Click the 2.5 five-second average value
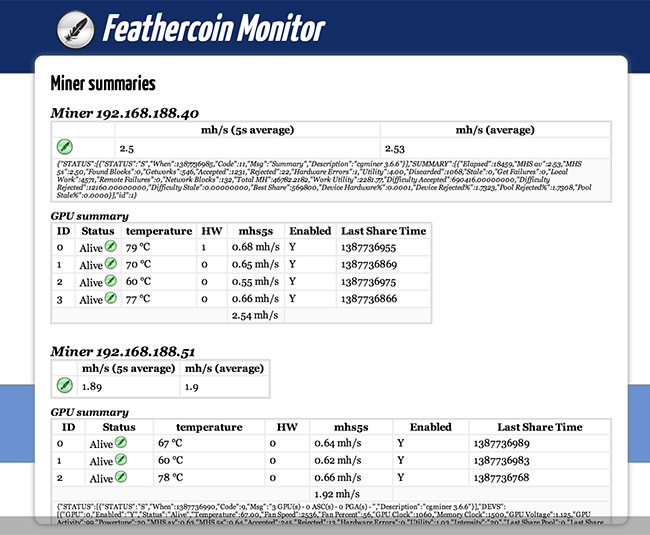This screenshot has width=650, height=535. [x=127, y=148]
